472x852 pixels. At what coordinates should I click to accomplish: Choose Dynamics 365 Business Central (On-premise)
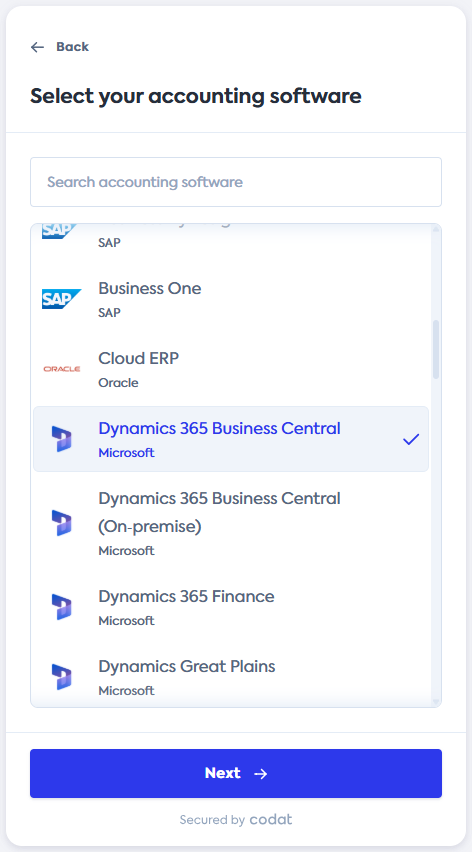click(231, 523)
